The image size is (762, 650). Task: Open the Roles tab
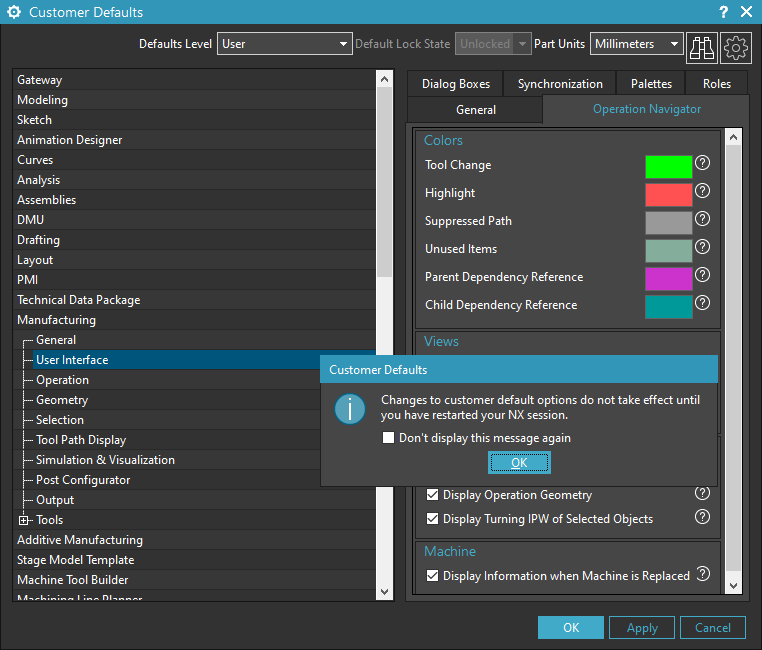717,84
